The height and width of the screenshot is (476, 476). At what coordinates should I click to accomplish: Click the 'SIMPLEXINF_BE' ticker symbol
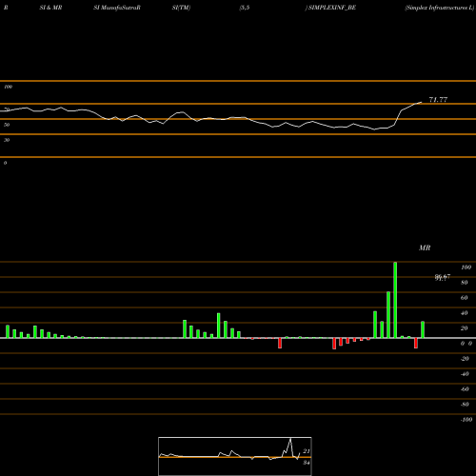point(332,8)
